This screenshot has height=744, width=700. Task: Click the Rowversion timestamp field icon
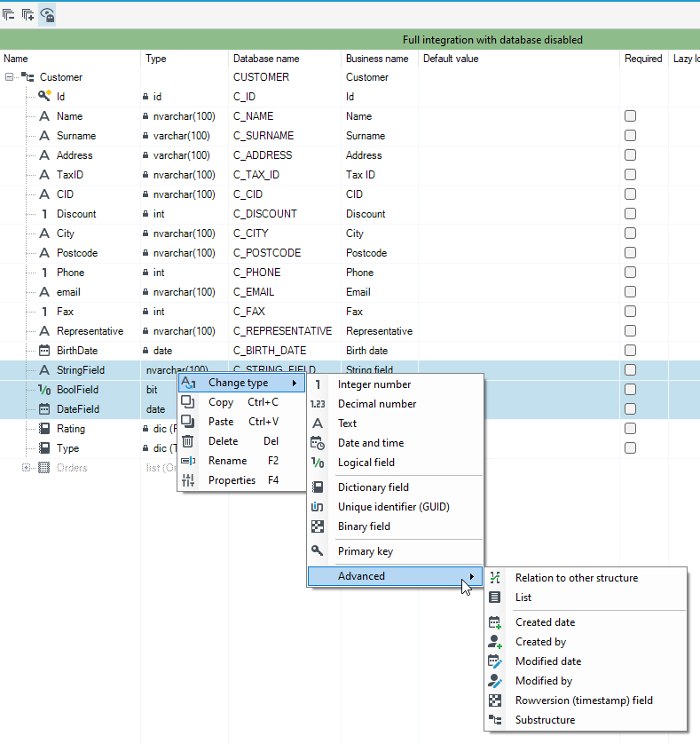click(x=495, y=700)
